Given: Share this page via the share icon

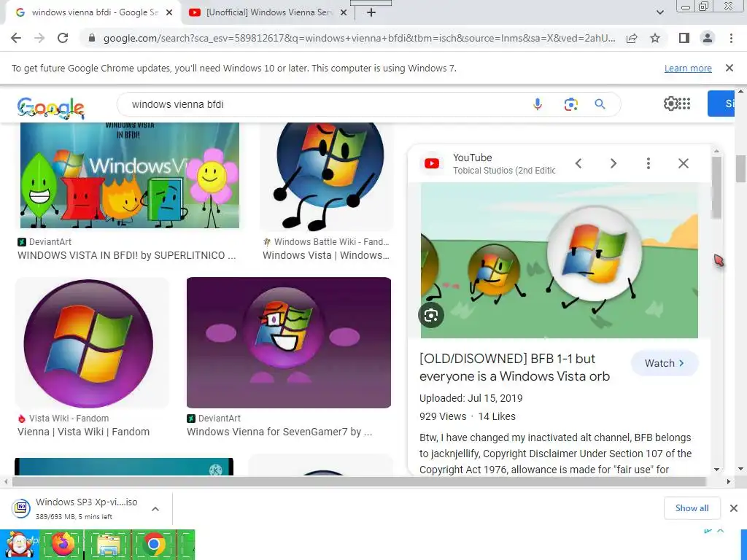Looking at the screenshot, I should 632,38.
